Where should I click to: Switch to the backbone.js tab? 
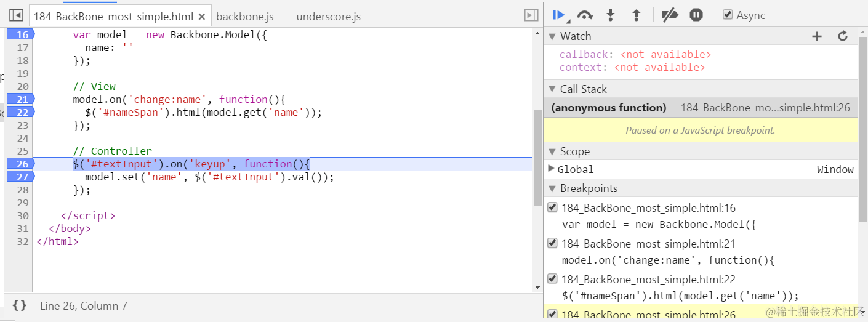pyautogui.click(x=245, y=17)
